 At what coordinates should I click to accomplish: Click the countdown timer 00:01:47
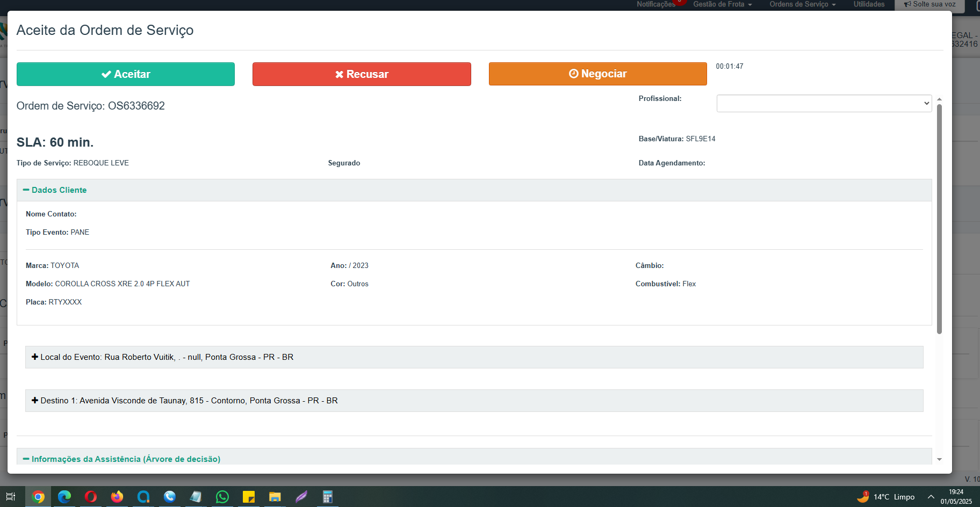click(x=730, y=67)
